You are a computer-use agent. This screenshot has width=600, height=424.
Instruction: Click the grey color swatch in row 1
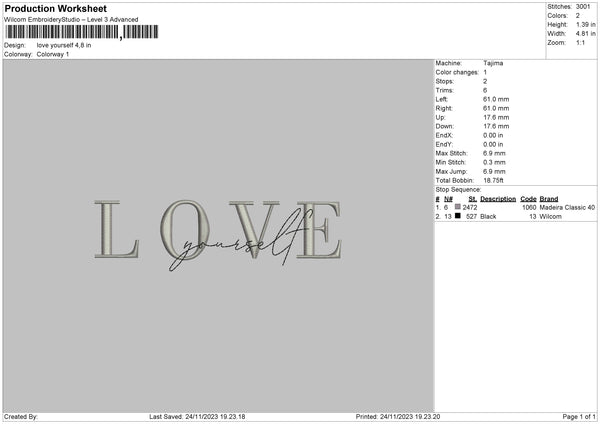(458, 207)
